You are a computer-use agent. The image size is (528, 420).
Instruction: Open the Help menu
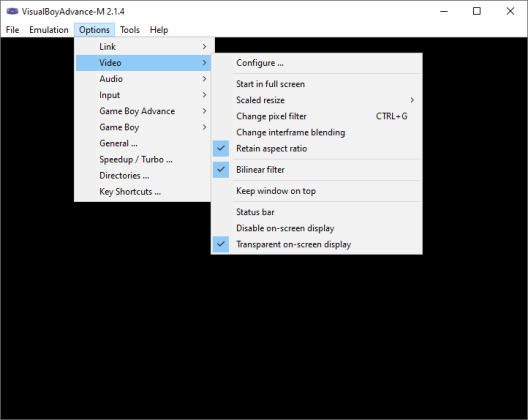pyautogui.click(x=159, y=30)
